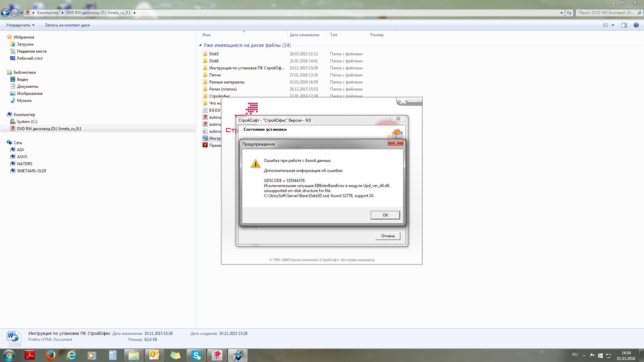Image resolution: width=644 pixels, height=362 pixels.
Task: Open the Упорядочить dropdown menu
Action: click(20, 25)
